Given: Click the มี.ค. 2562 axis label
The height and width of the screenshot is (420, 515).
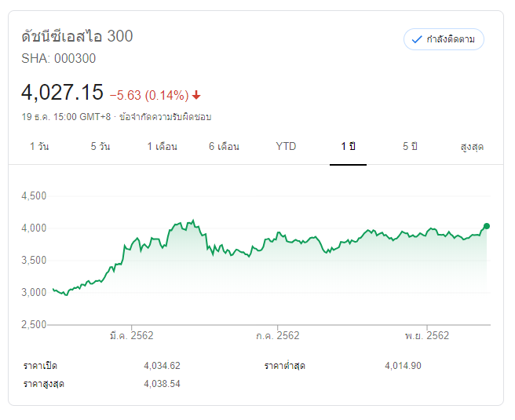Looking at the screenshot, I should click(x=131, y=335).
